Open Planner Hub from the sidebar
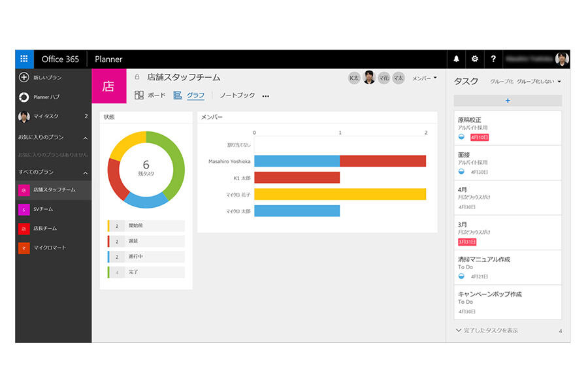 46,97
